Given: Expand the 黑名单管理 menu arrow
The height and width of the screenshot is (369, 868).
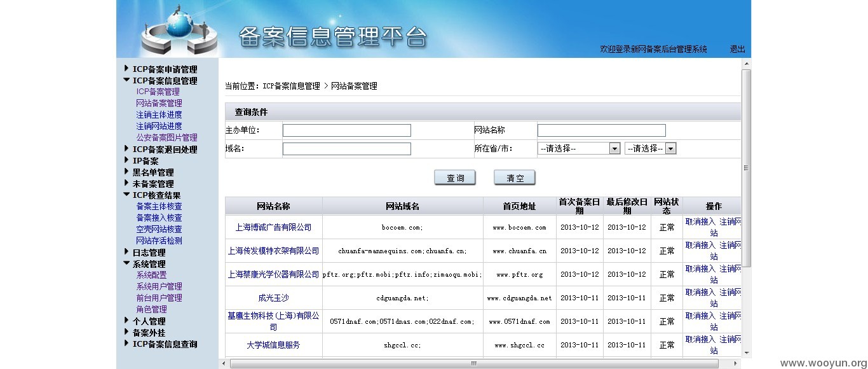Looking at the screenshot, I should [x=126, y=172].
